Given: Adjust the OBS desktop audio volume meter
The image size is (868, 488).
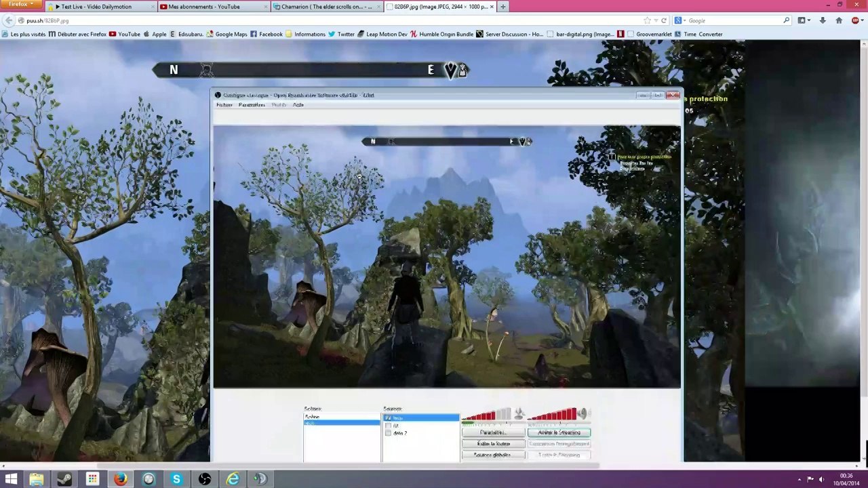Looking at the screenshot, I should click(552, 415).
